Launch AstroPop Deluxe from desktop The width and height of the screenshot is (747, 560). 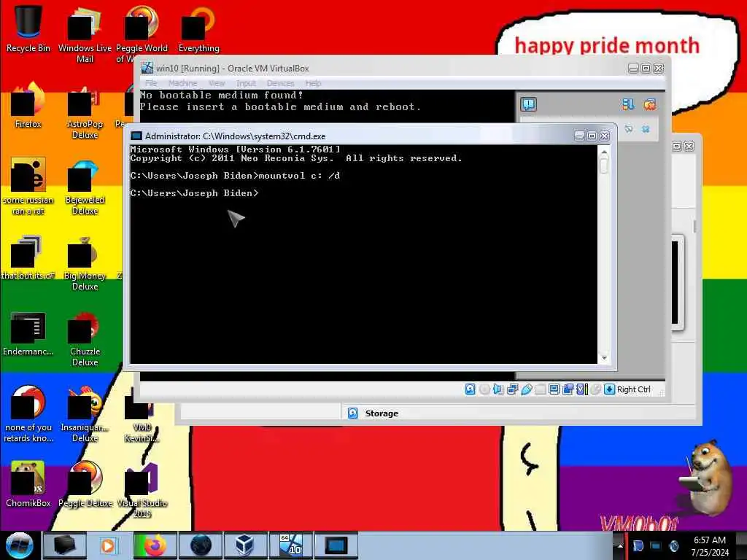click(85, 111)
